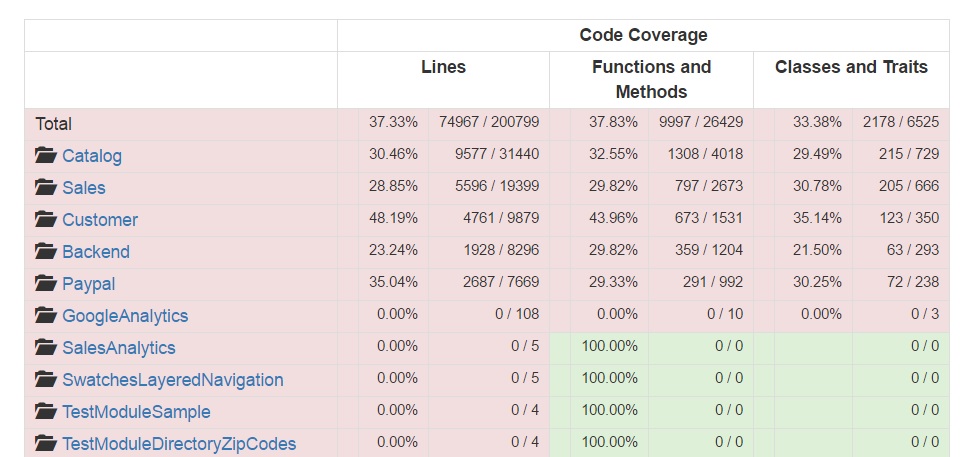Click the Total lines percentage cell 37.33%
The height and width of the screenshot is (457, 978).
[x=393, y=123]
